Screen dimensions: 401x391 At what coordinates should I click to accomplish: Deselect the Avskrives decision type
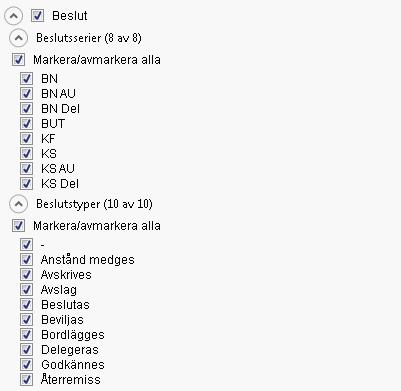(26, 275)
